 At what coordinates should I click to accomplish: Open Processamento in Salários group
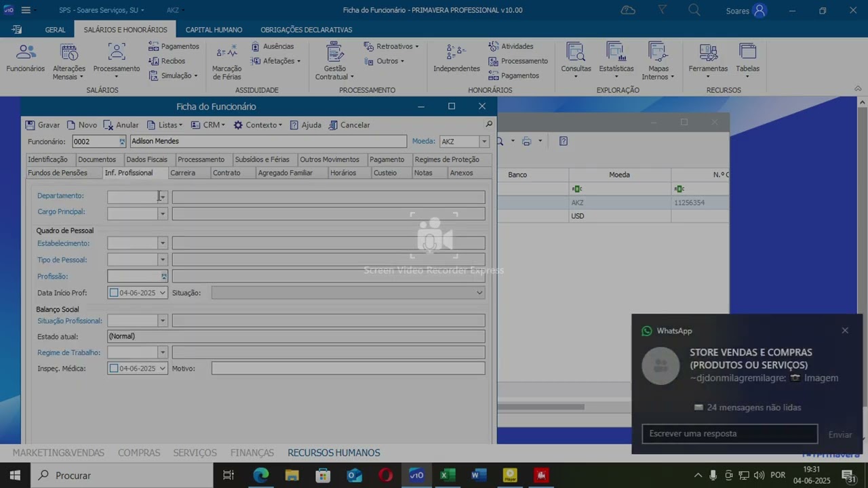coord(117,62)
